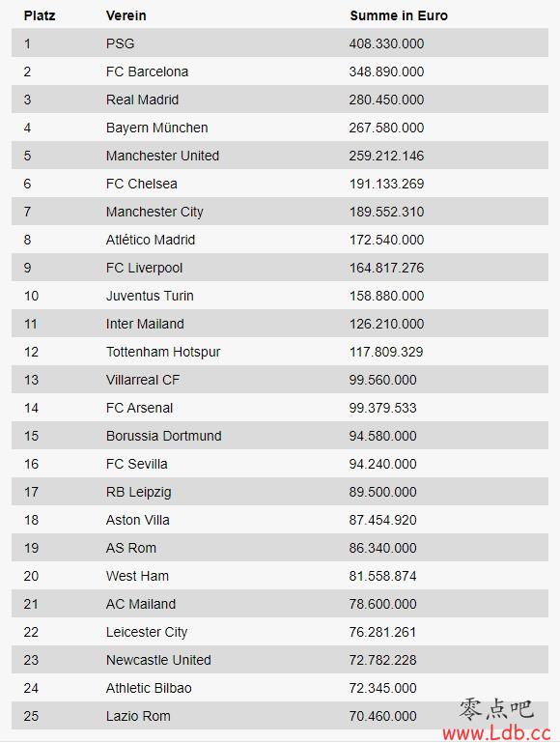Select Manchester City club name
Image resolution: width=560 pixels, height=743 pixels.
(x=154, y=212)
